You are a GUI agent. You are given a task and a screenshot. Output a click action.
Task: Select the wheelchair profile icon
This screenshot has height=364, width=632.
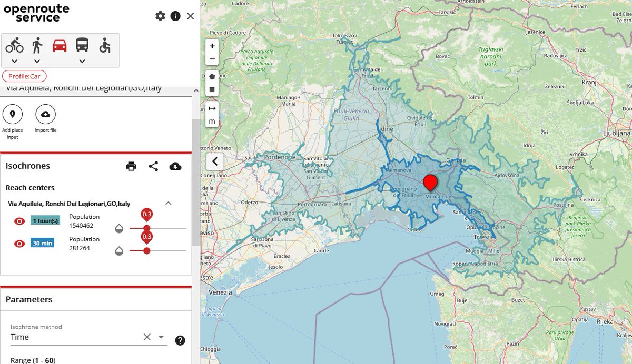[105, 46]
